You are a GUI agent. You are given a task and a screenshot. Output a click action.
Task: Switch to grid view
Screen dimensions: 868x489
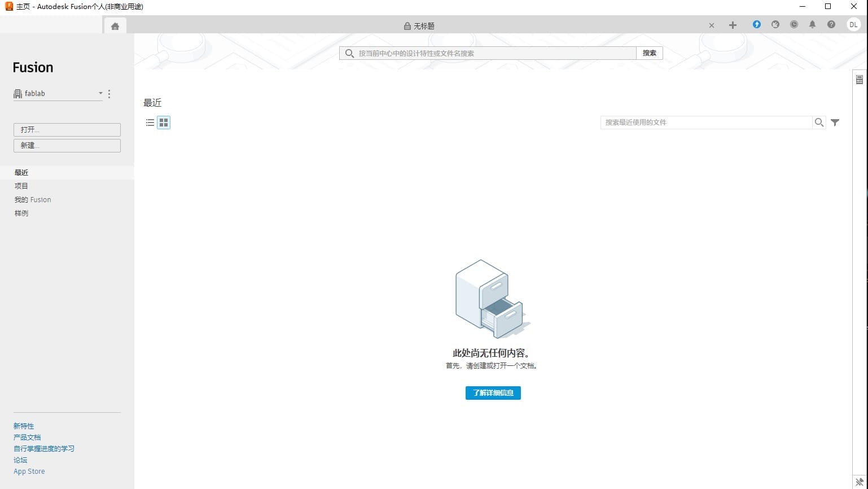pyautogui.click(x=164, y=123)
